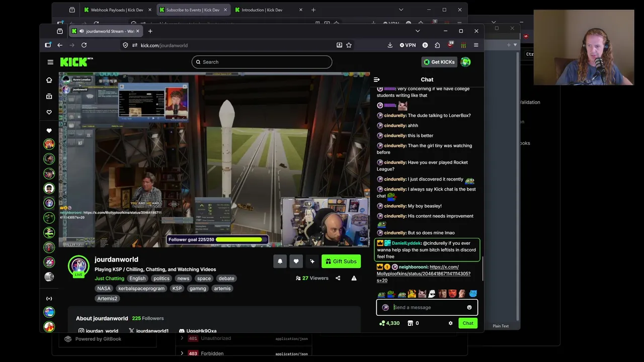
Task: Send message with the Chat button
Action: point(468,323)
